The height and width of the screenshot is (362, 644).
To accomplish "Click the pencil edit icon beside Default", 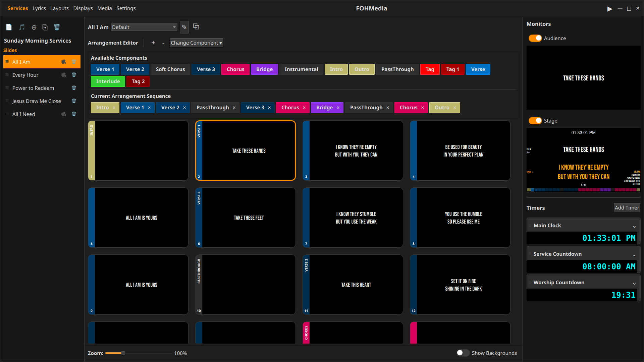I will (184, 27).
